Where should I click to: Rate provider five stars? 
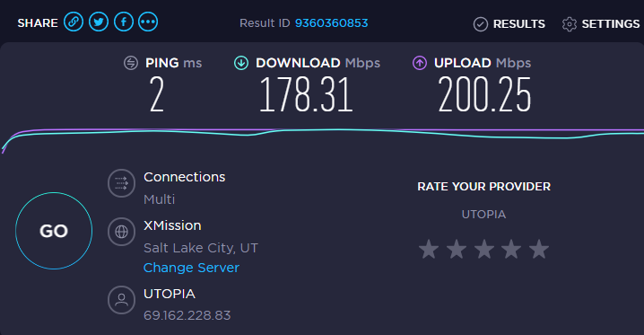coord(539,249)
